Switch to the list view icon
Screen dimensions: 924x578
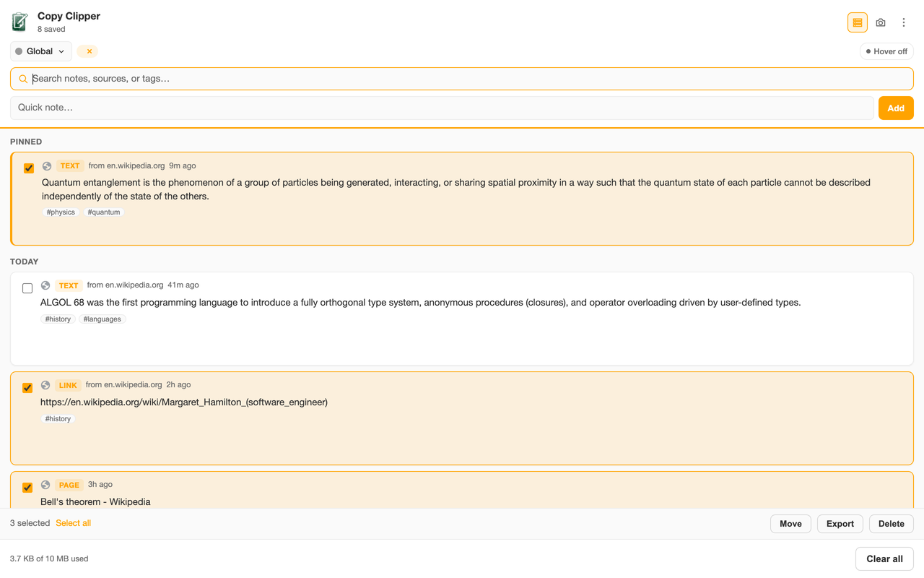click(858, 22)
